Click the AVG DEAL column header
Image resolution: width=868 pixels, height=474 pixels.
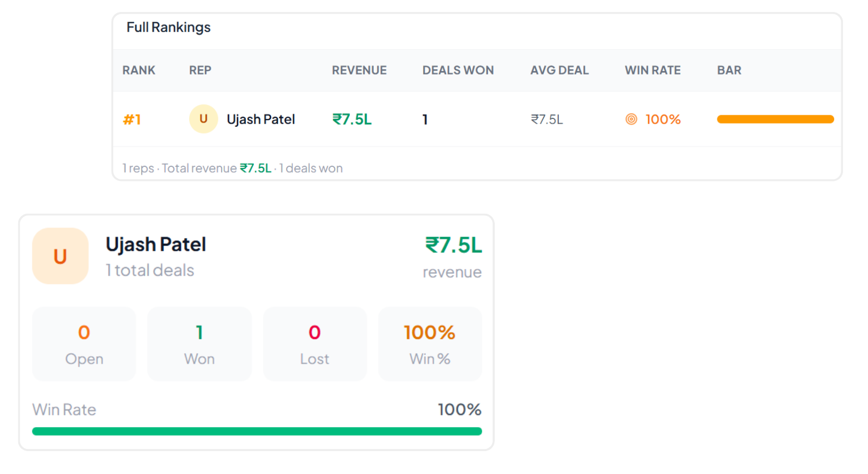pyautogui.click(x=559, y=70)
